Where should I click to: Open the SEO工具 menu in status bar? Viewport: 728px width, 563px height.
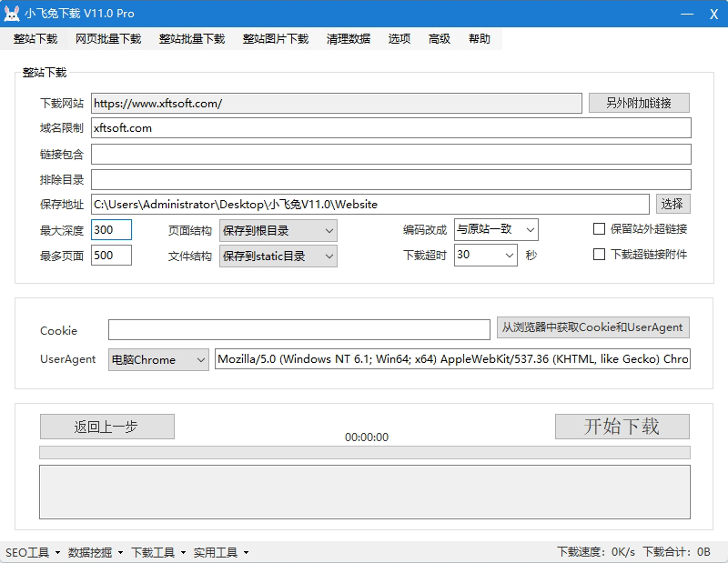pyautogui.click(x=32, y=552)
